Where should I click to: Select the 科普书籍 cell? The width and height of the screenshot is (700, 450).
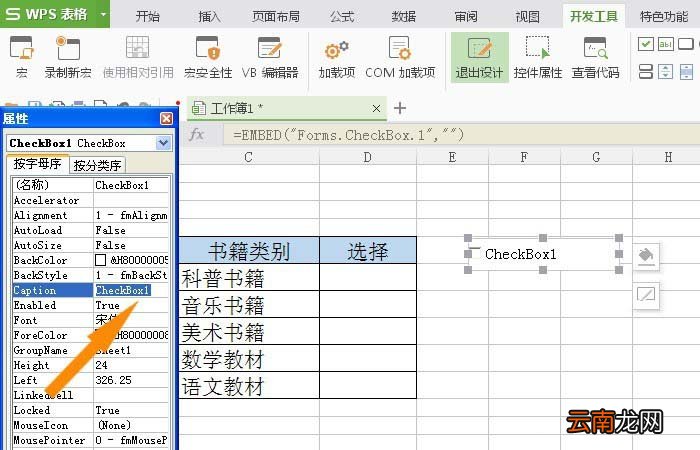(249, 278)
